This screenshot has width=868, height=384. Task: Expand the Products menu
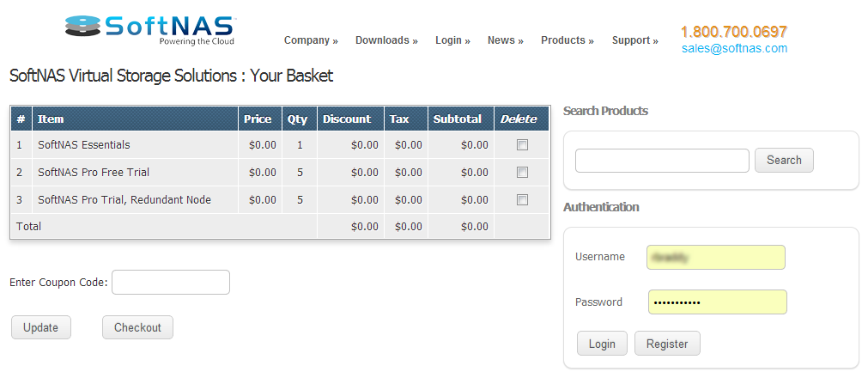tap(567, 40)
